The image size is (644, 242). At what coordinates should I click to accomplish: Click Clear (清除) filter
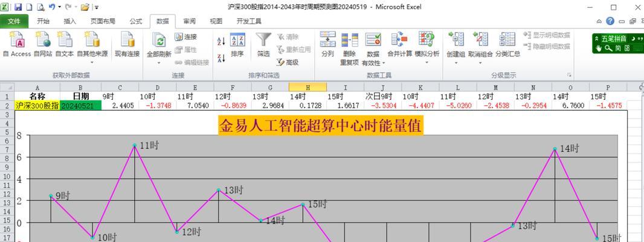288,37
